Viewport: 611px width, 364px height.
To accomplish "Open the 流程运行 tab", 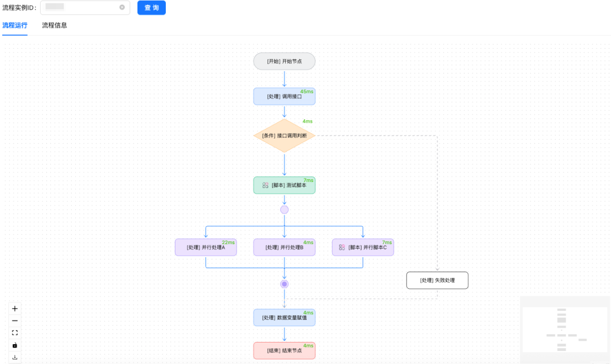I will tap(15, 25).
